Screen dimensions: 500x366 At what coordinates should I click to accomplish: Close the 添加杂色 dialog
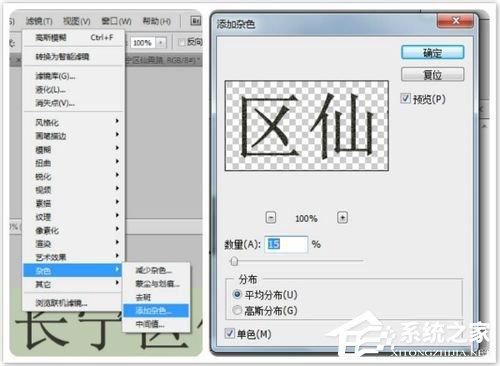click(455, 21)
